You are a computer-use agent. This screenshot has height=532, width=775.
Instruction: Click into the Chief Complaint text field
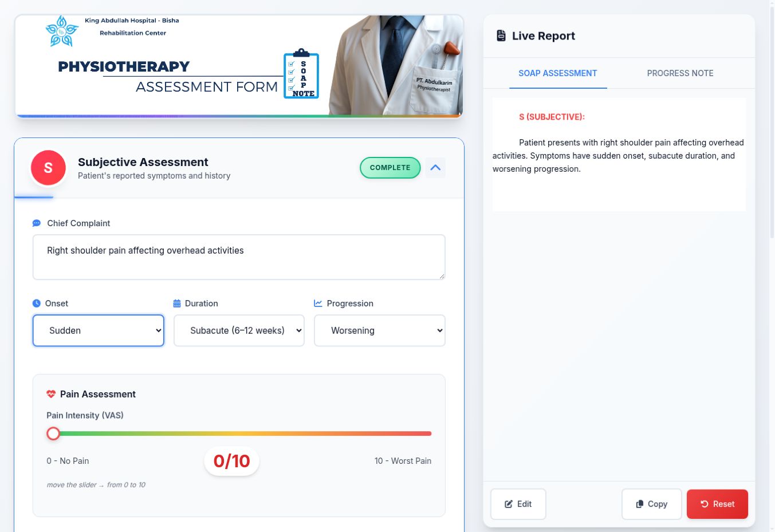pos(239,257)
